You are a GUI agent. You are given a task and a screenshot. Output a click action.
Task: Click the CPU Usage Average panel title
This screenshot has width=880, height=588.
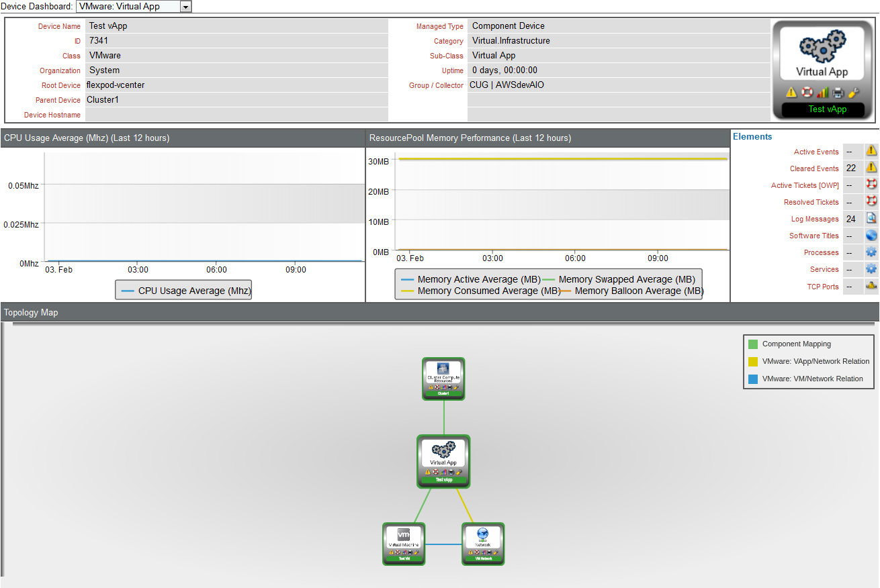pyautogui.click(x=87, y=138)
